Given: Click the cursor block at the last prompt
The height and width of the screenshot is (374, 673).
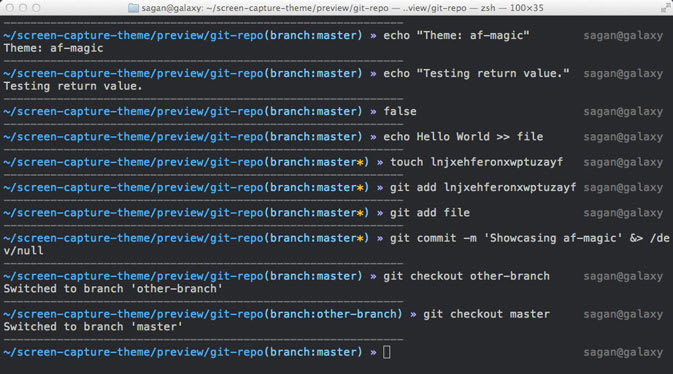Looking at the screenshot, I should pyautogui.click(x=387, y=353).
